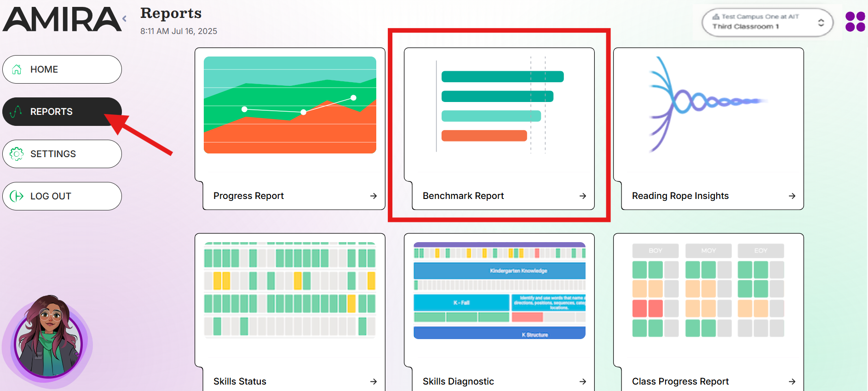Click the Skills Diagnostic preview thumbnail
868x391 pixels.
(499, 290)
